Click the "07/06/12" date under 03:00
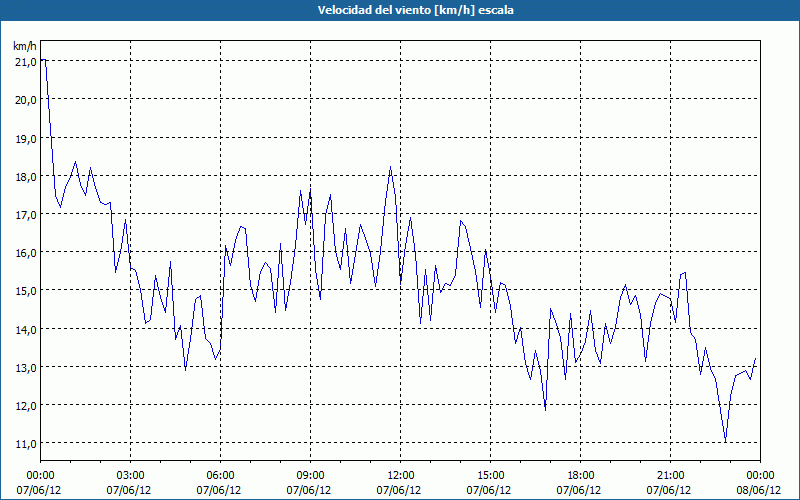Screen dimensions: 800x500 click(129, 490)
